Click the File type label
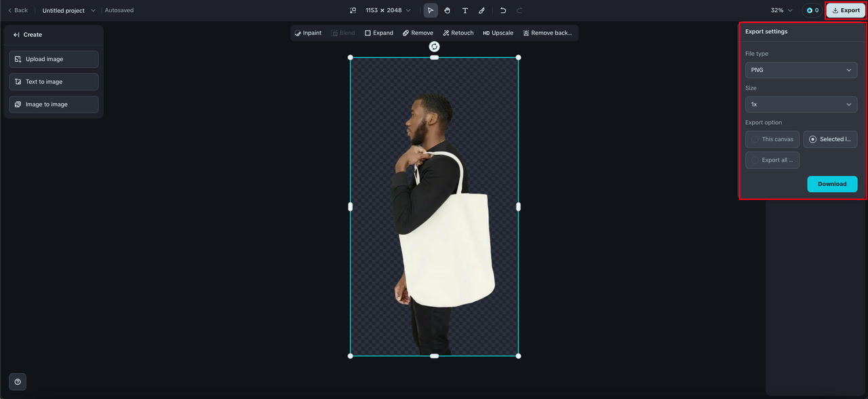Image resolution: width=868 pixels, height=399 pixels. pos(757,54)
